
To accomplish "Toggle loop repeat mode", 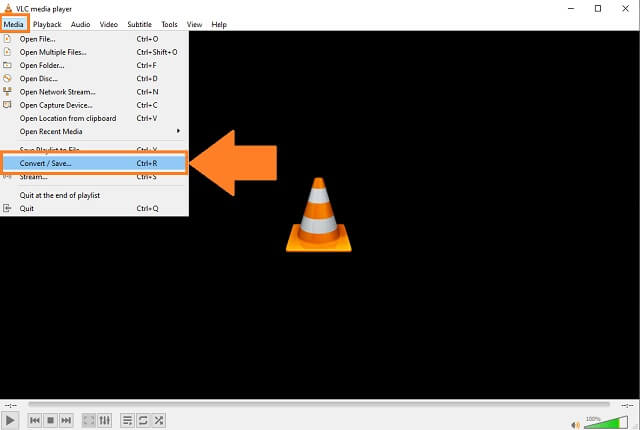I will coord(143,420).
